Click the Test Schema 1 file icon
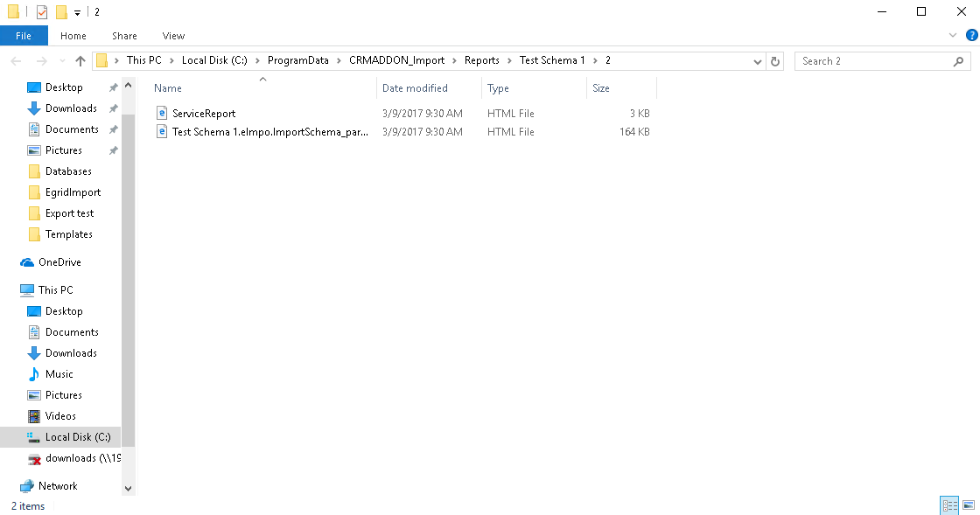The image size is (980, 515). pyautogui.click(x=161, y=132)
